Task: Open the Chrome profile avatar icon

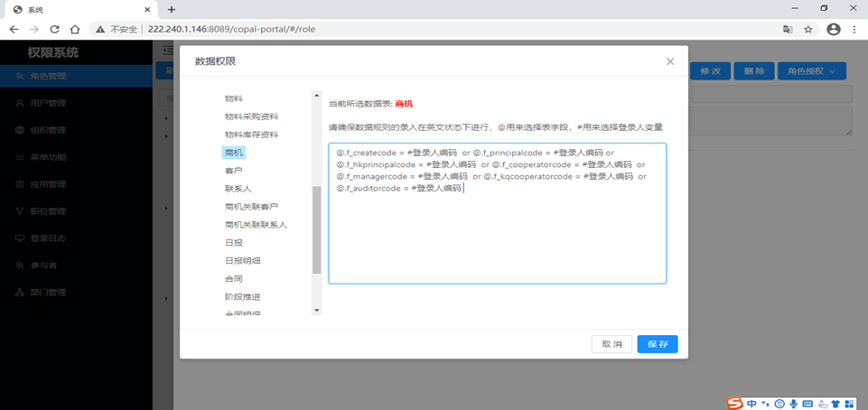Action: (833, 29)
